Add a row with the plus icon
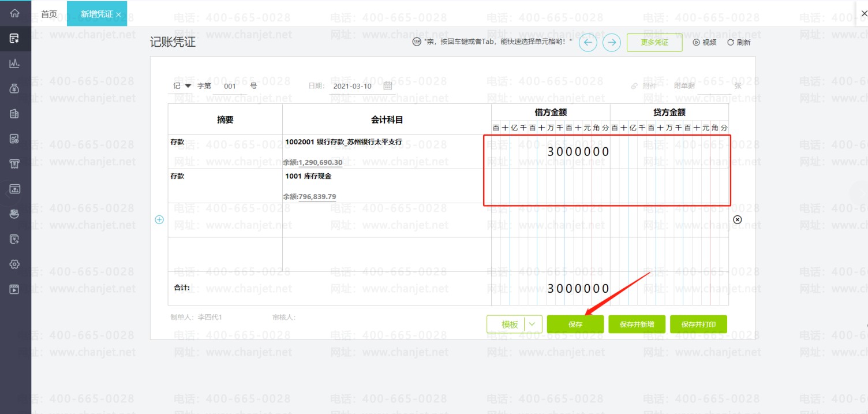Image resolution: width=868 pixels, height=414 pixels. (x=160, y=219)
